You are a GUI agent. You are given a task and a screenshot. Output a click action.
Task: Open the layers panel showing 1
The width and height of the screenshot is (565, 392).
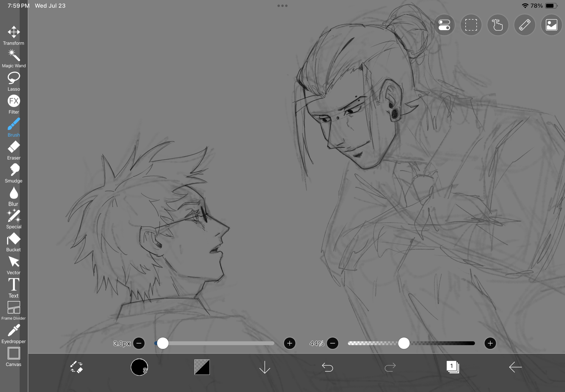point(453,367)
